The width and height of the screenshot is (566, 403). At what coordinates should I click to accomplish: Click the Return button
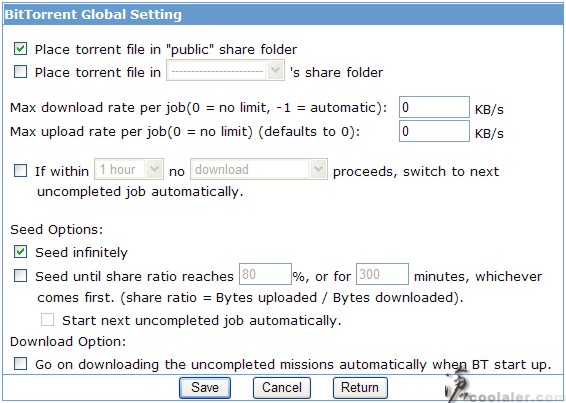[x=360, y=388]
